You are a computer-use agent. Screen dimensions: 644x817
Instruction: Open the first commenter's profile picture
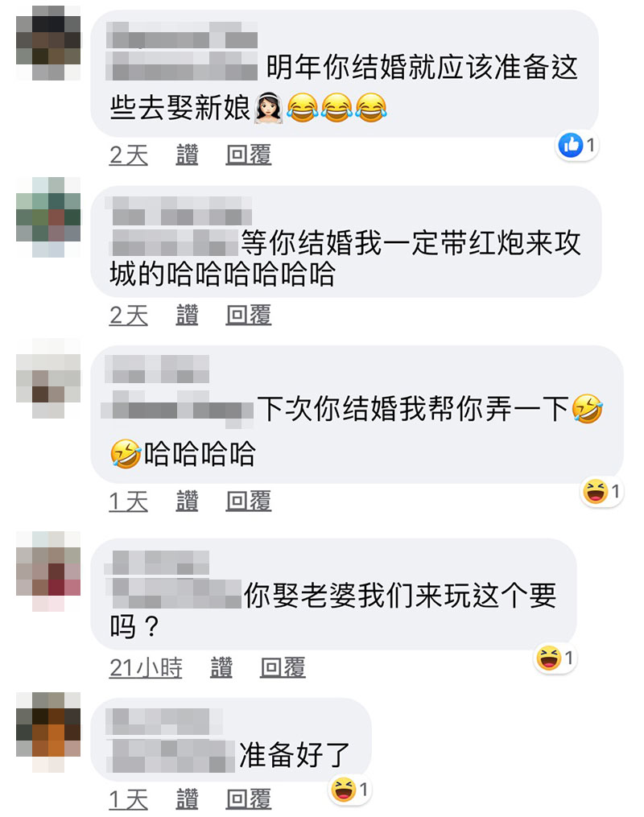[x=48, y=43]
